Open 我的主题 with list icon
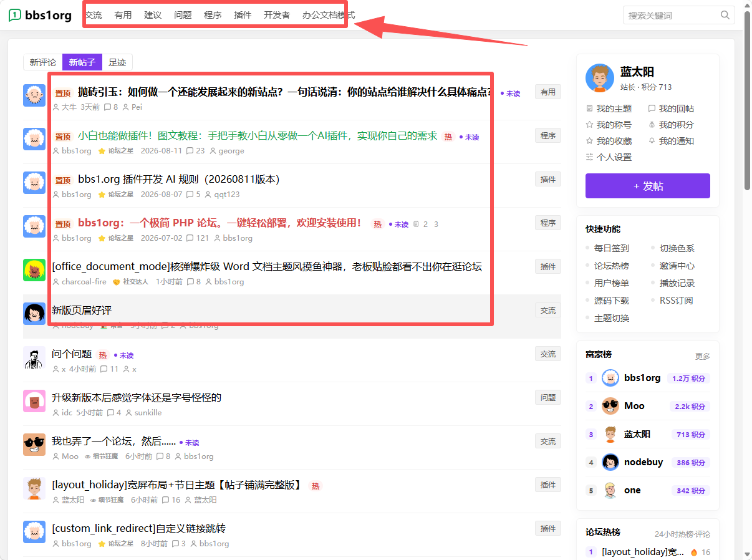 (609, 109)
